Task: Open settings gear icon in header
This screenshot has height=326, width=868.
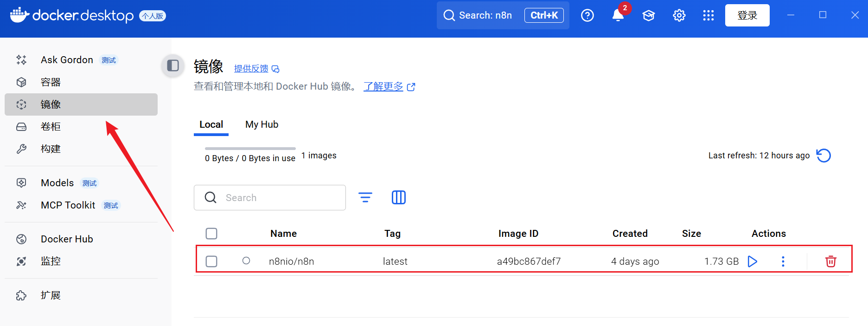Action: coord(679,15)
